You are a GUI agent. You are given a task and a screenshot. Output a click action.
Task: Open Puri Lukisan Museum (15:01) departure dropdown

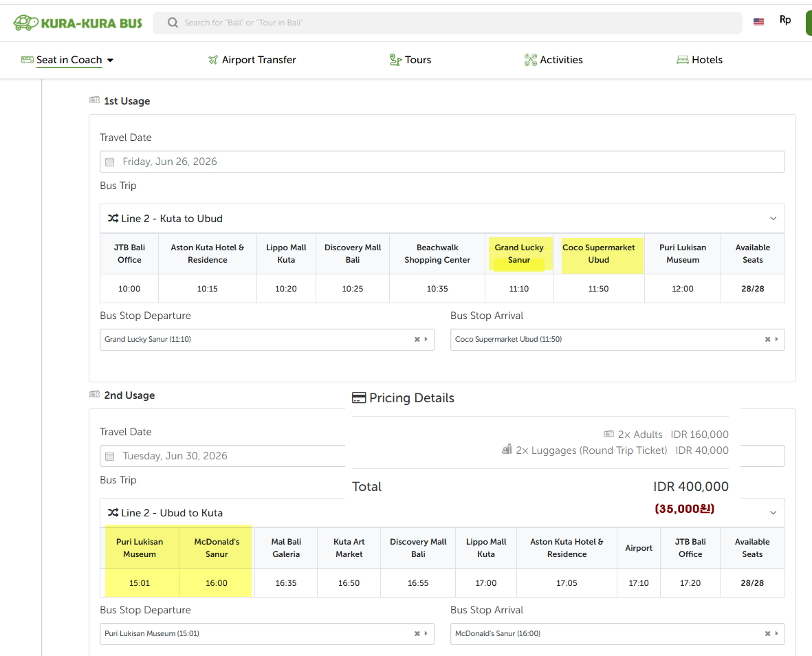coord(267,634)
